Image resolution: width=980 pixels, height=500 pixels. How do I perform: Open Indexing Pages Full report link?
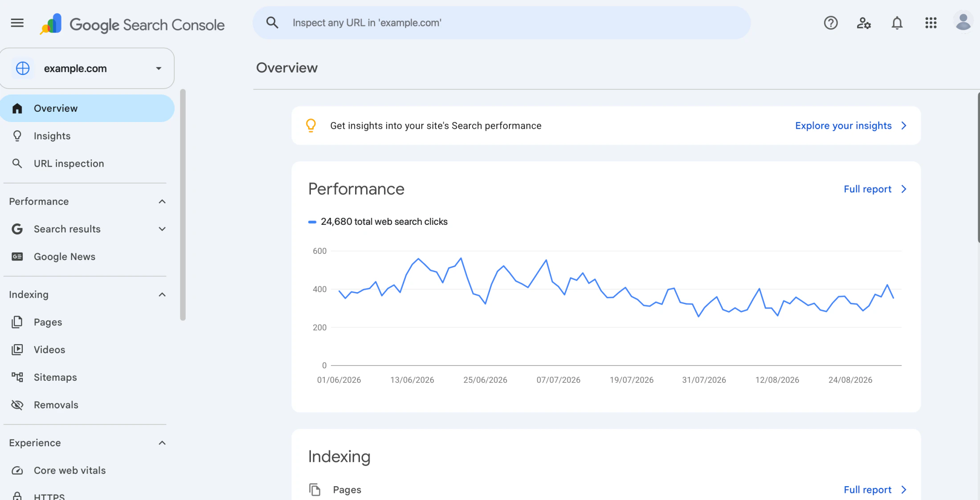click(x=867, y=490)
